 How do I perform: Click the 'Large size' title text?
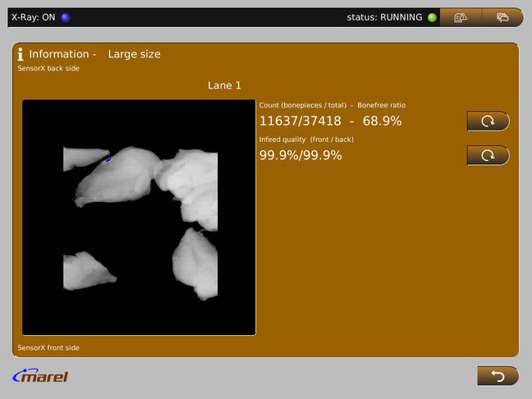pyautogui.click(x=135, y=54)
